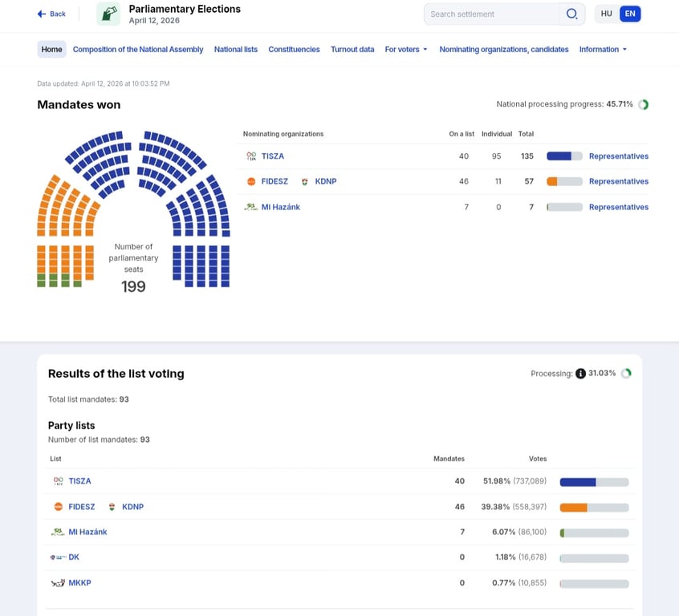Click the Mi Hazánk logo in Party lists
Screen dimensions: 679x616
point(58,532)
